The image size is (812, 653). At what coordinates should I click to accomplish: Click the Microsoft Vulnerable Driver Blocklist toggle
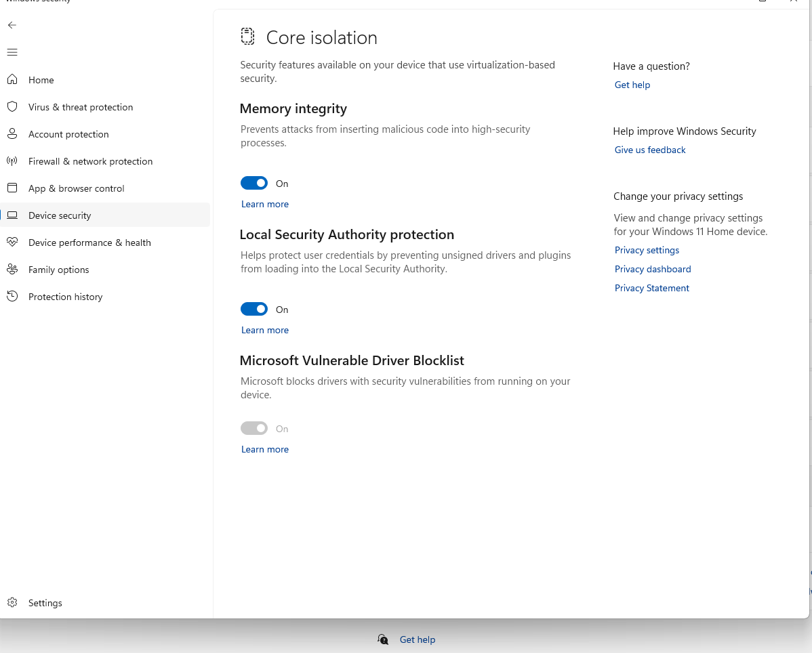click(254, 429)
